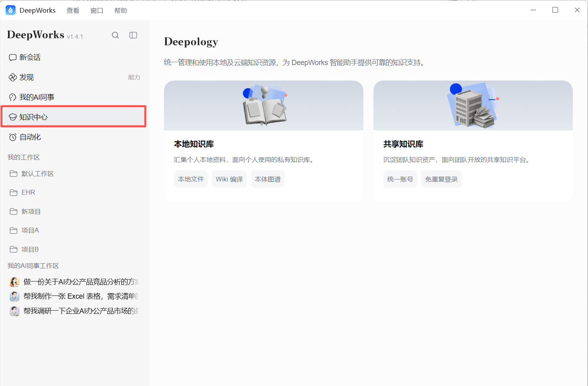Click the DeepWorks title bar app name
Viewport: 588px width, 386px height.
[37, 10]
